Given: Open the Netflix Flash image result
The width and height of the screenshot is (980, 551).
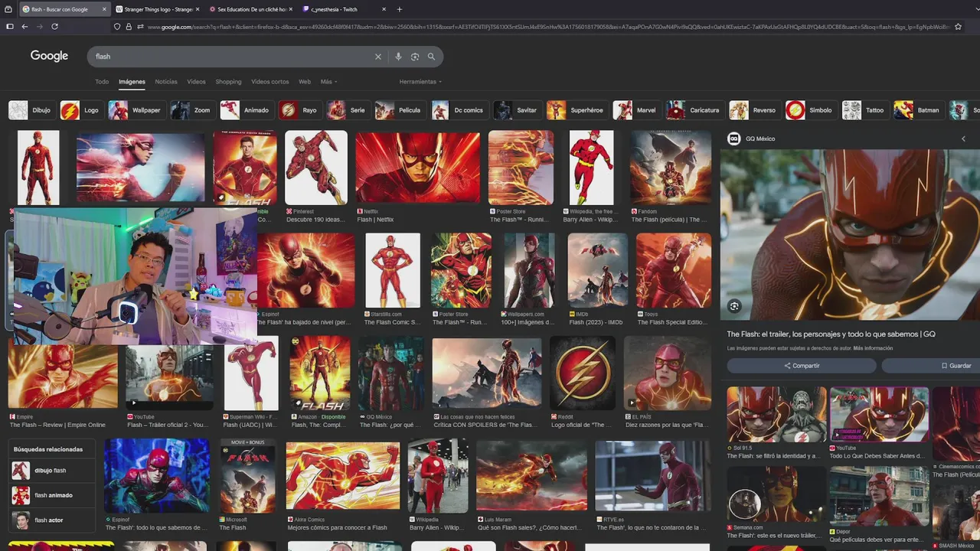Looking at the screenshot, I should pyautogui.click(x=418, y=168).
